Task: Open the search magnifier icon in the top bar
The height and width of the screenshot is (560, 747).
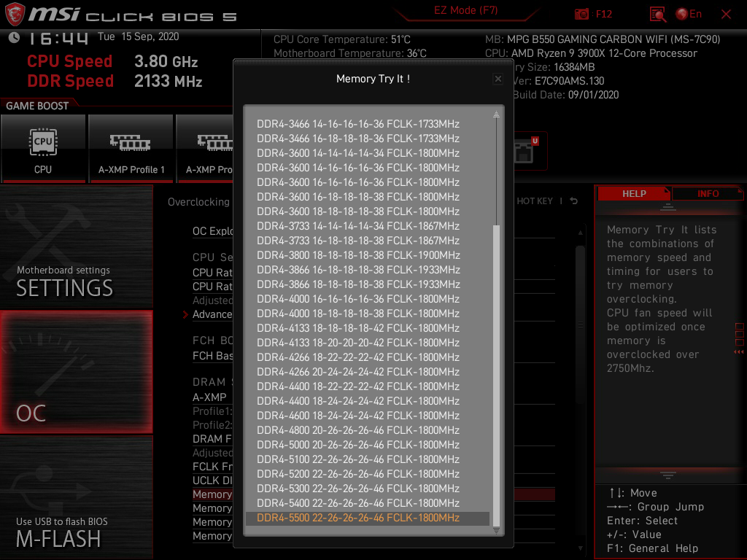Action: pyautogui.click(x=658, y=15)
